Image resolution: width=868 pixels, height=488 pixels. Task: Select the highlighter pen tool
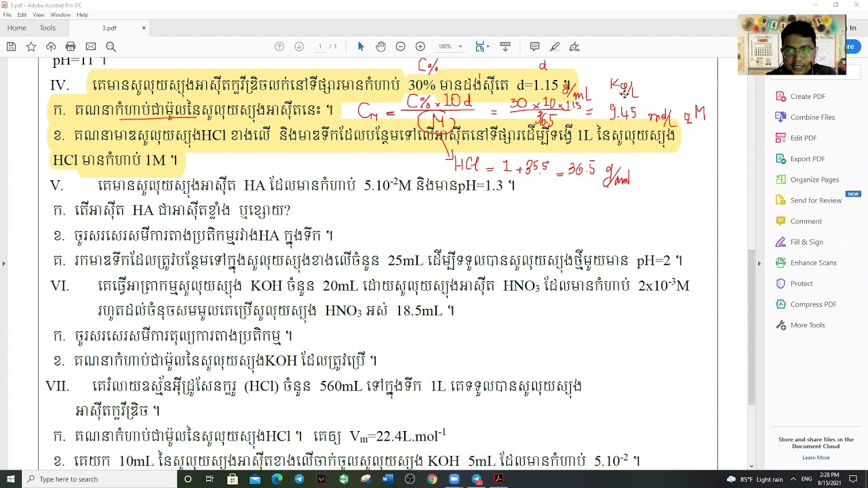[555, 47]
